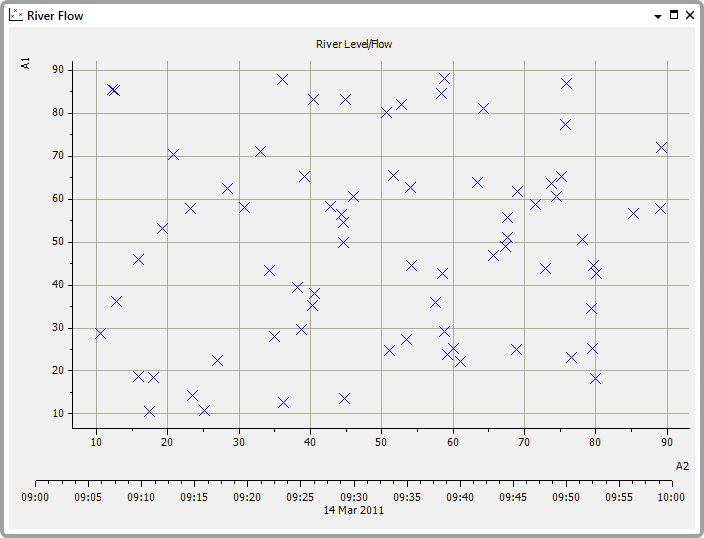The height and width of the screenshot is (538, 704).
Task: Open the title bar dropdown arrow menu
Action: click(657, 17)
